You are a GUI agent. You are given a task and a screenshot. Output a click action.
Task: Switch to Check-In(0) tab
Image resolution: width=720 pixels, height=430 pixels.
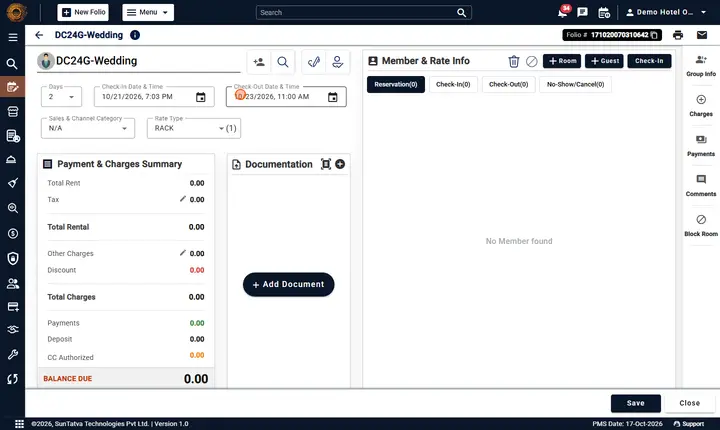(453, 85)
